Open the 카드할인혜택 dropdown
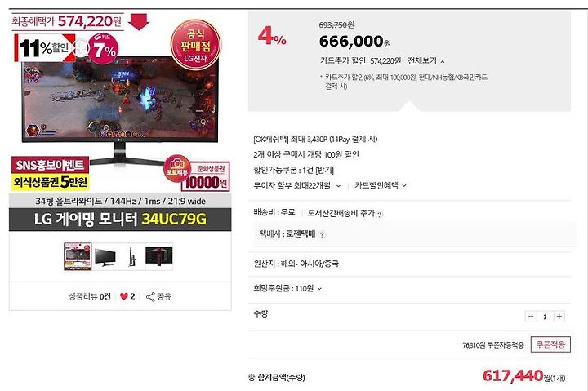The width and height of the screenshot is (588, 391). 381,185
